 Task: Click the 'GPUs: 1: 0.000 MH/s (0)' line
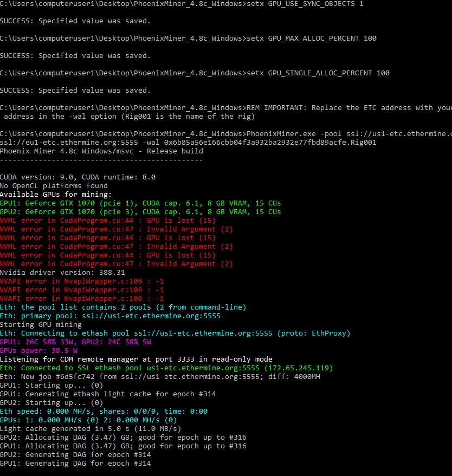pos(88,420)
